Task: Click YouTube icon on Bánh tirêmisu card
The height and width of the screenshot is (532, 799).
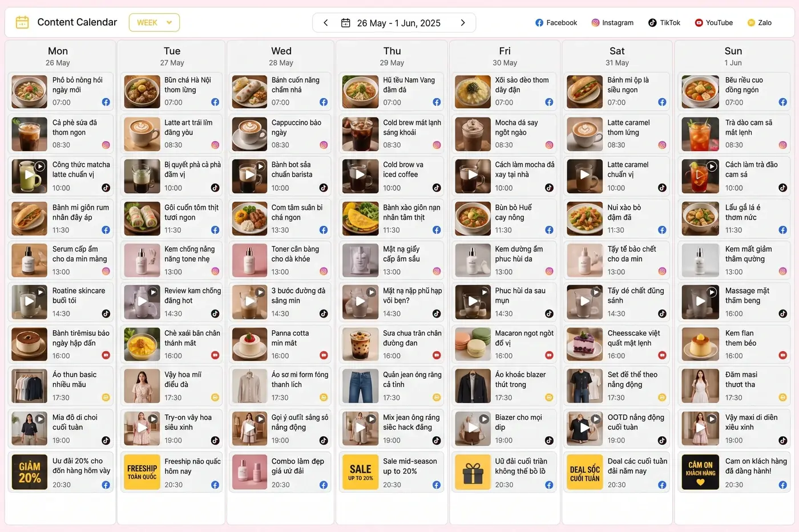Action: coord(106,355)
